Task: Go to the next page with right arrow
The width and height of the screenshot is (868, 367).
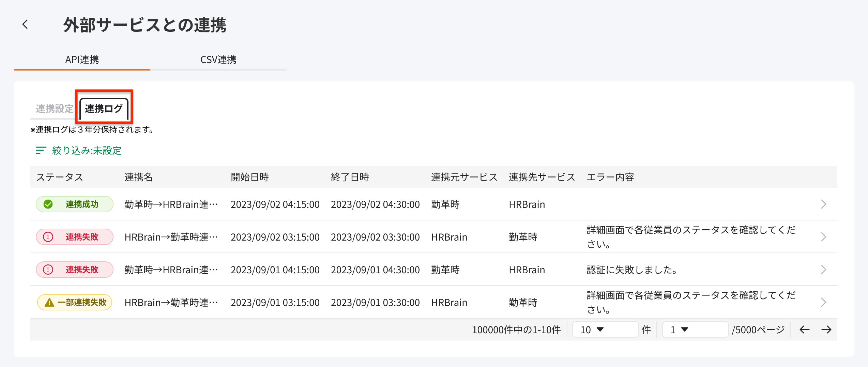Action: coord(826,330)
